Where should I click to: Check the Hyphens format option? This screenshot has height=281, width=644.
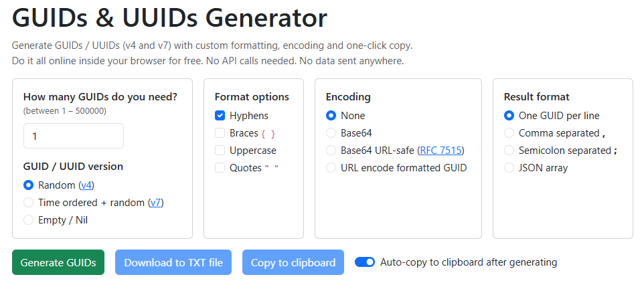tap(220, 116)
